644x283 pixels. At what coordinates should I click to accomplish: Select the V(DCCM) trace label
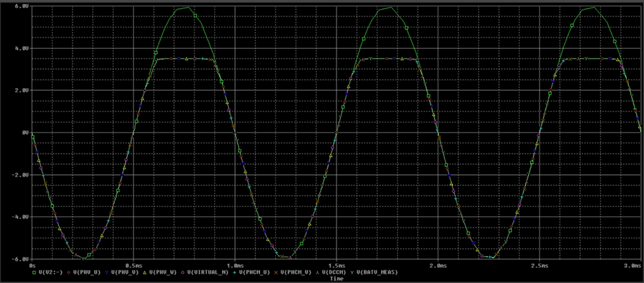[x=333, y=271]
